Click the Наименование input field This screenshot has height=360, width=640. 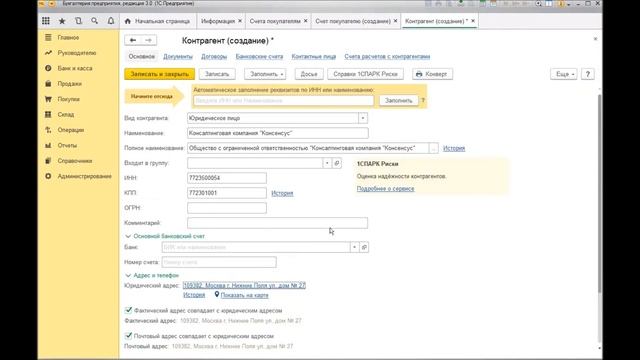[x=278, y=133]
